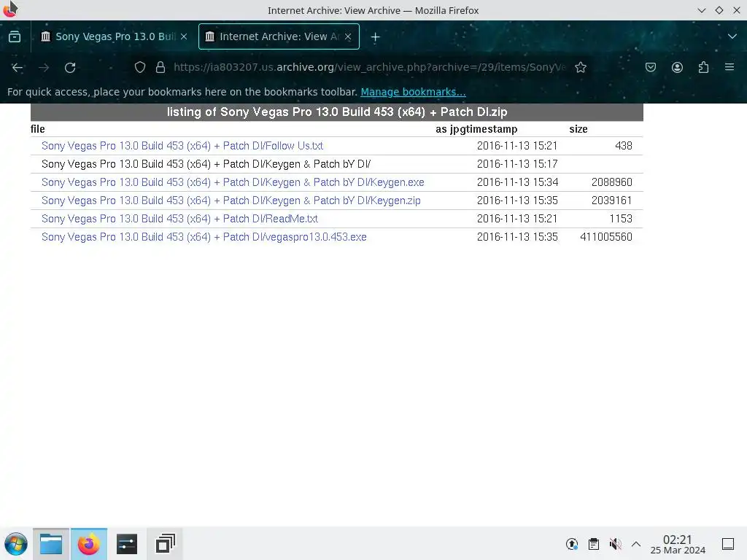
Task: Open the file manager from taskbar
Action: [51, 544]
